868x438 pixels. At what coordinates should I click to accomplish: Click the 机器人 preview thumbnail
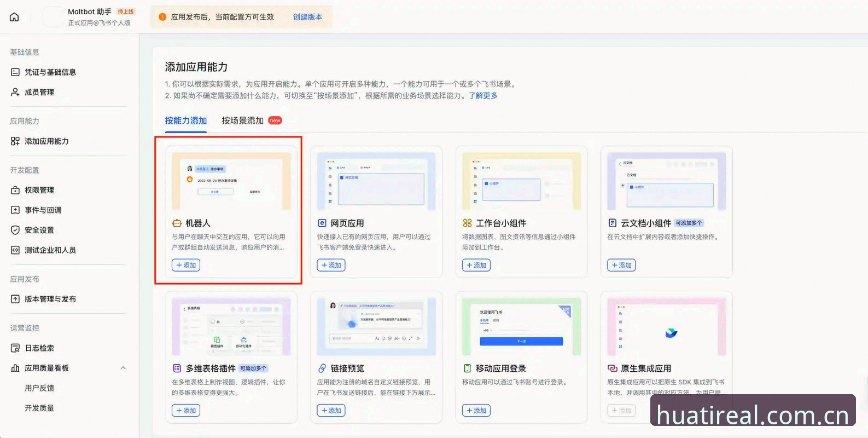tap(231, 181)
